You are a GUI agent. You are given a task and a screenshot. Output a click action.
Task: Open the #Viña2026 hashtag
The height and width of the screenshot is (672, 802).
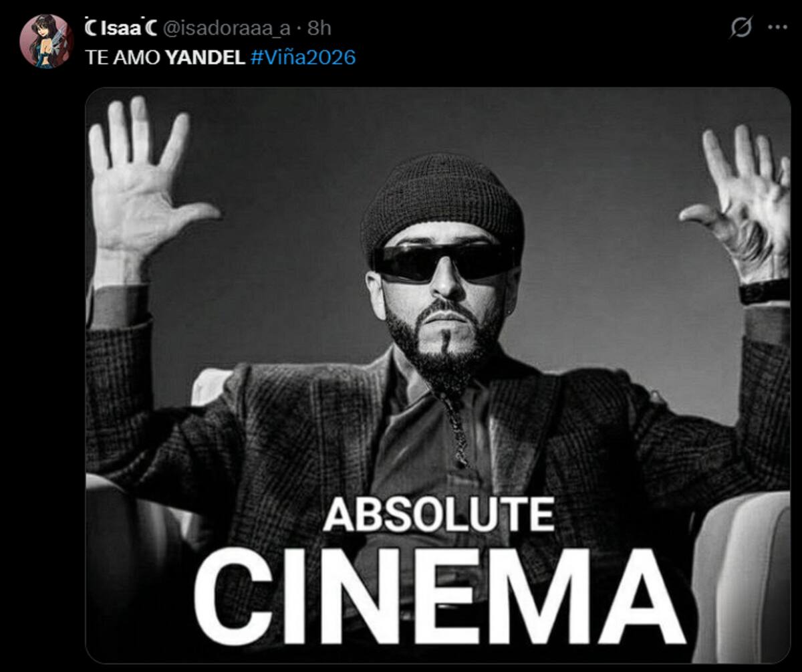click(x=303, y=58)
